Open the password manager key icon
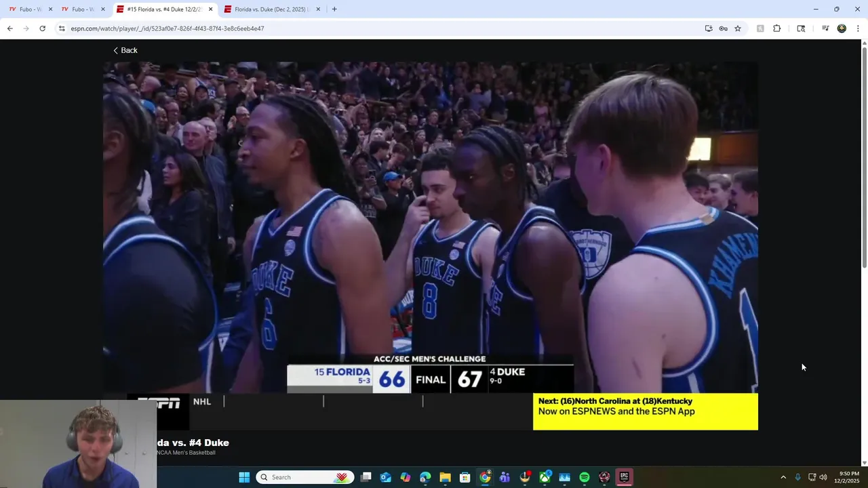The image size is (868, 488). [723, 28]
